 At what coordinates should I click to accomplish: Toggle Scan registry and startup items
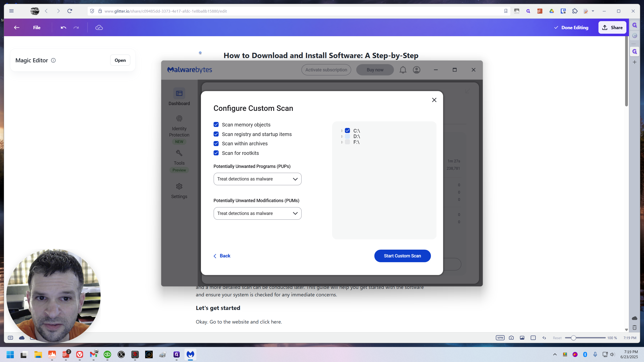[216, 134]
